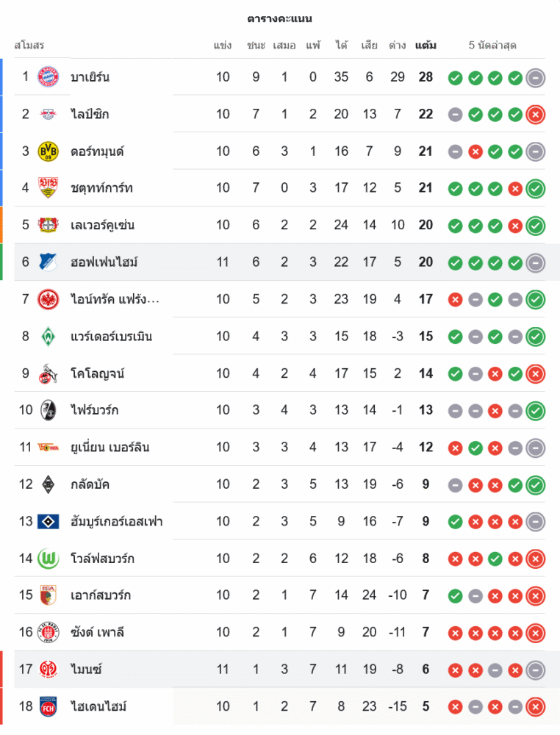Click the RB Leipzig club logo
Viewport: 560px width, 735px height.
click(x=49, y=114)
